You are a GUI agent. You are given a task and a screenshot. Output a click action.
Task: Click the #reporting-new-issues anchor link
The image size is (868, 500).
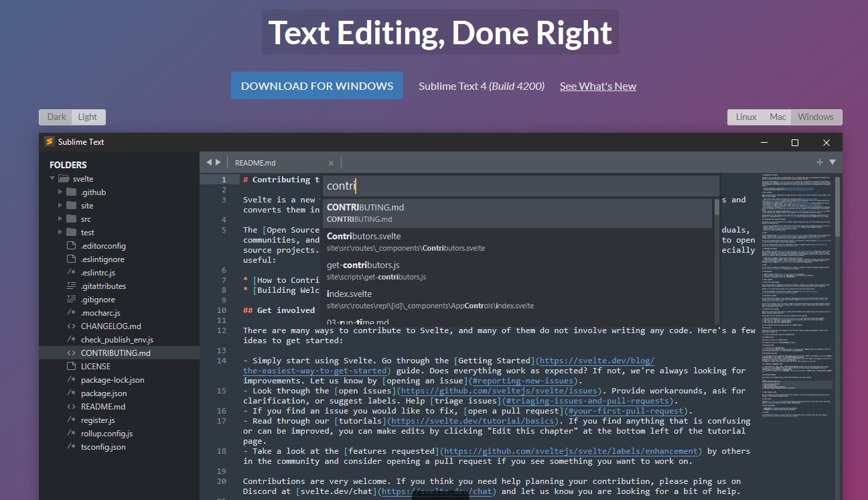[524, 381]
